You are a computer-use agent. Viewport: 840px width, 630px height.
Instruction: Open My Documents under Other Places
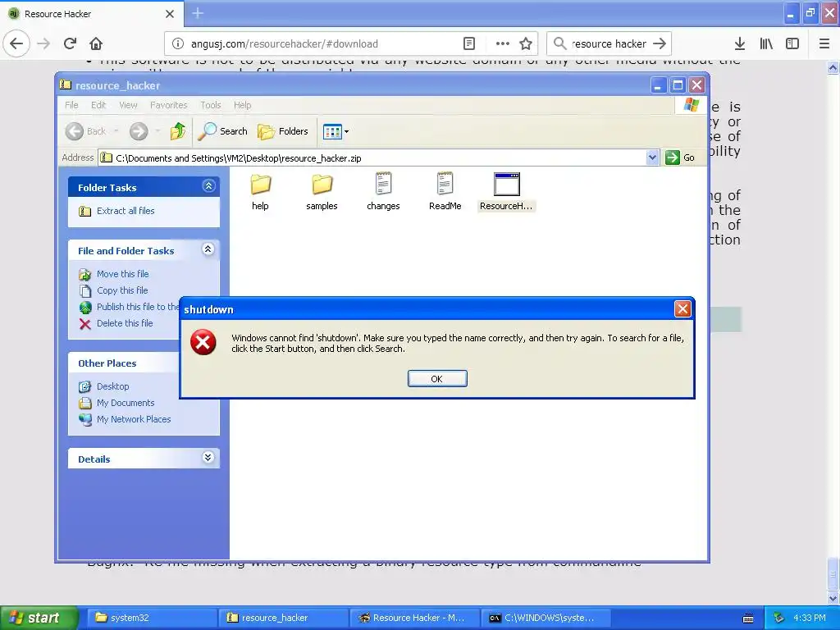(x=126, y=403)
